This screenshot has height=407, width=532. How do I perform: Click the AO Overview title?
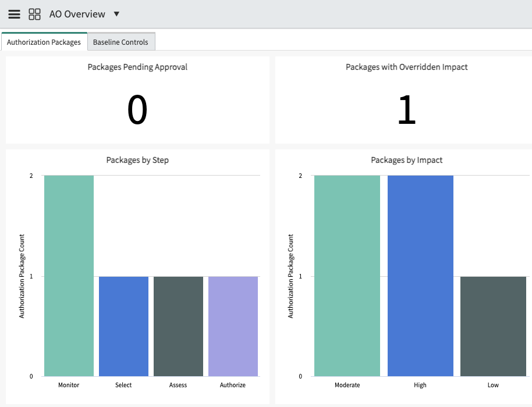tap(77, 14)
